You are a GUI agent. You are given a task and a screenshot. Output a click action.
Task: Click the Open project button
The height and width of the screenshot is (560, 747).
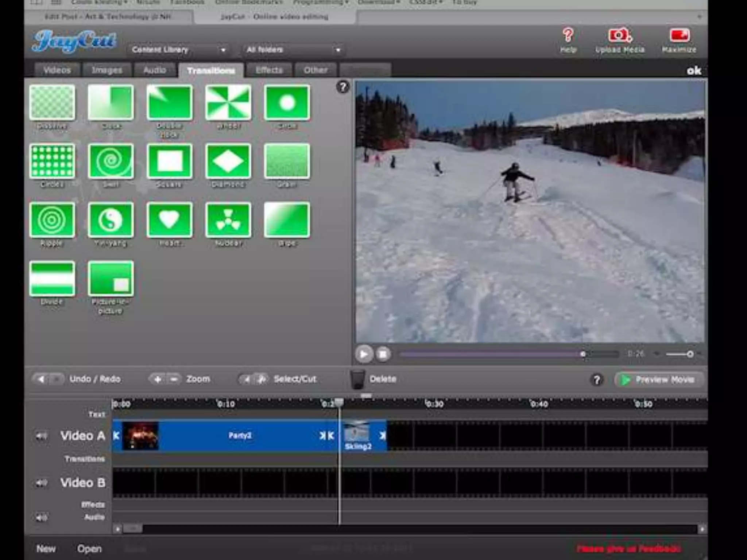(89, 549)
